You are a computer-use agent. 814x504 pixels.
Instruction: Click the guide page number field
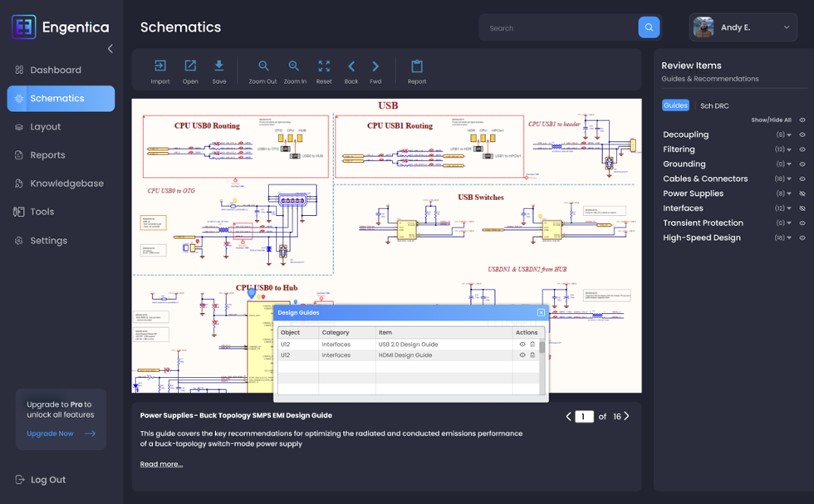(x=584, y=417)
